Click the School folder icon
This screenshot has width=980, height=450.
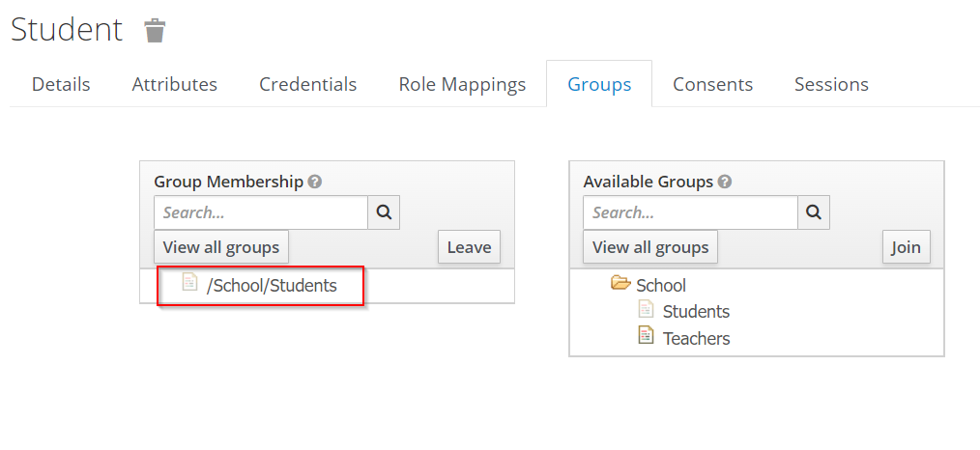coord(620,284)
